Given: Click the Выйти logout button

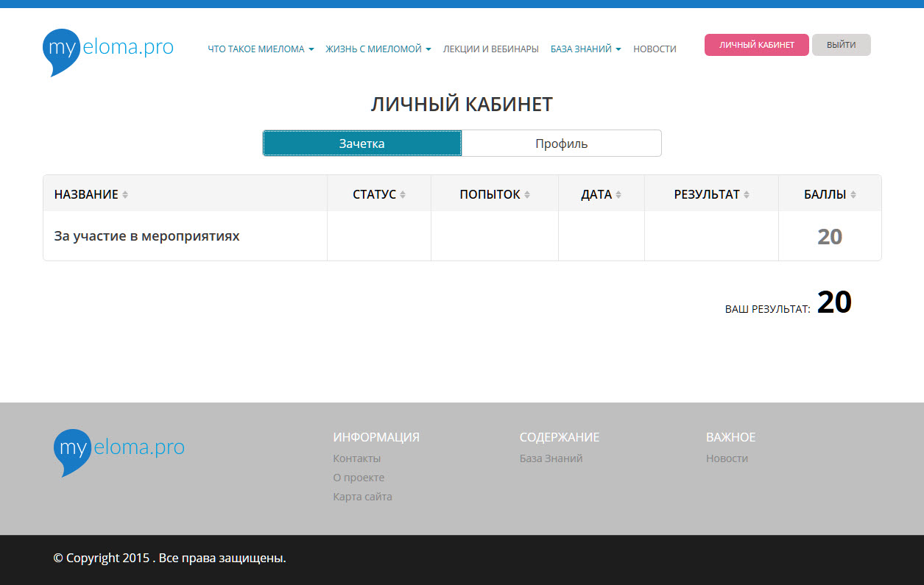Looking at the screenshot, I should point(841,45).
